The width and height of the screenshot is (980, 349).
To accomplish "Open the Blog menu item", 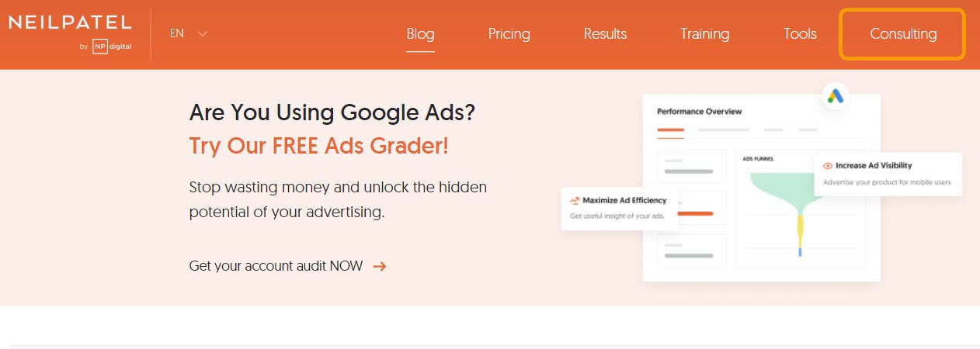I will point(420,34).
